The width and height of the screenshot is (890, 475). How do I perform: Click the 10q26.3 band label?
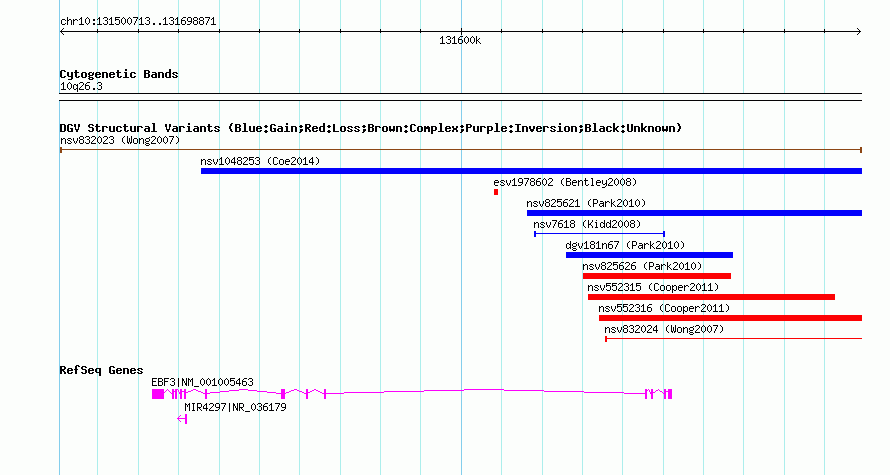pyautogui.click(x=81, y=86)
